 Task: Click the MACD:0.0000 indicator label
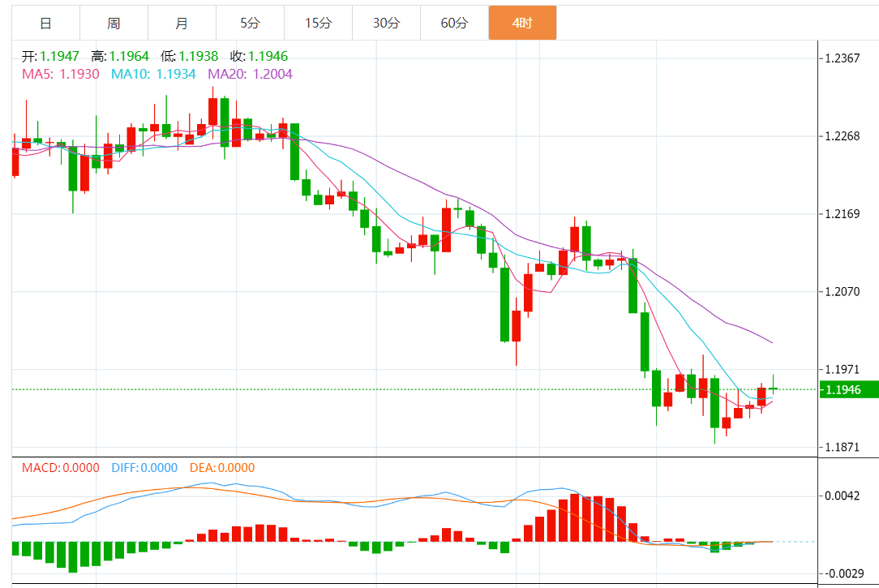click(x=61, y=467)
